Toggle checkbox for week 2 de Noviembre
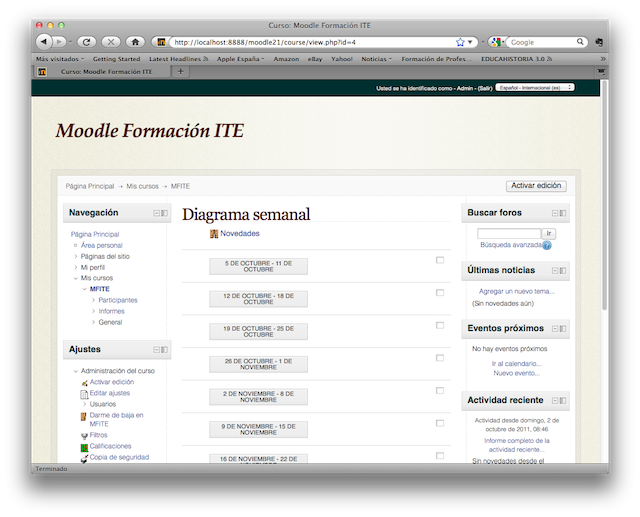 (440, 390)
